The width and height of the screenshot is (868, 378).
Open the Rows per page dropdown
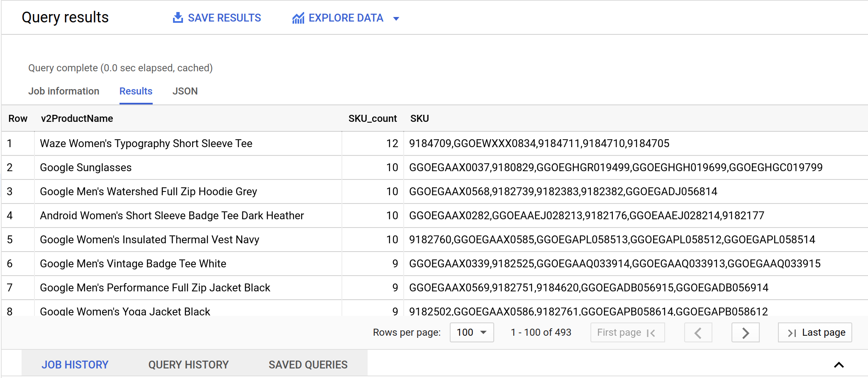click(x=472, y=332)
